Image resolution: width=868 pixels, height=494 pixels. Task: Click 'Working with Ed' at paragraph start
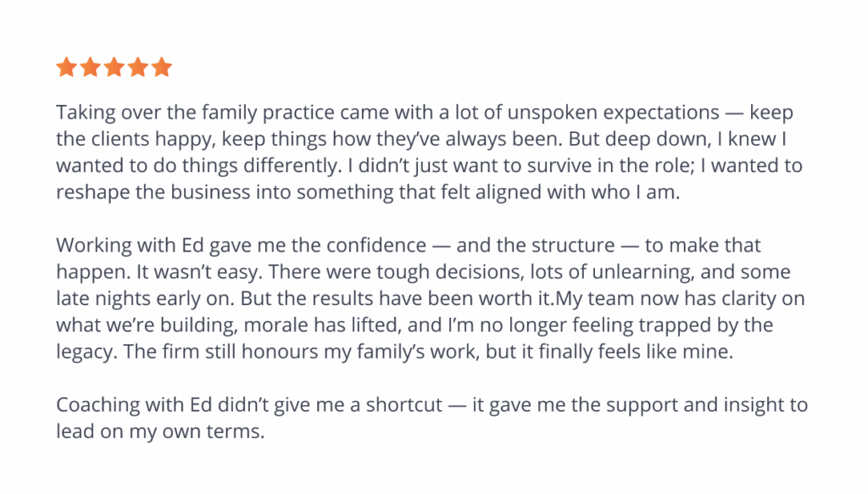pos(130,246)
